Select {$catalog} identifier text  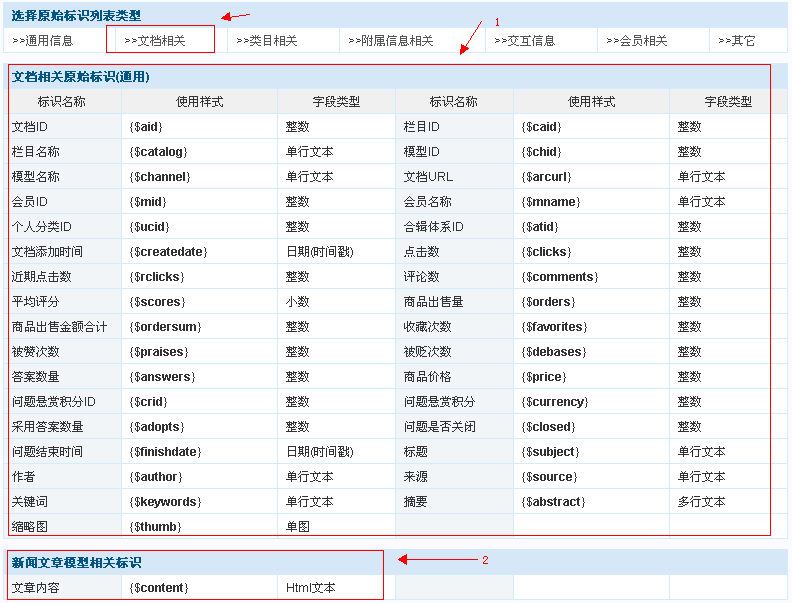pos(159,152)
